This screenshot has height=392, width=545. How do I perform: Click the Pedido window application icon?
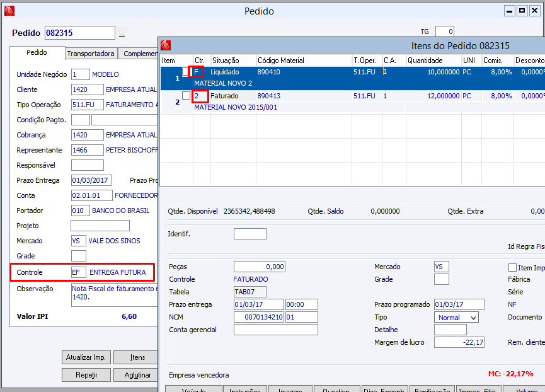9,11
